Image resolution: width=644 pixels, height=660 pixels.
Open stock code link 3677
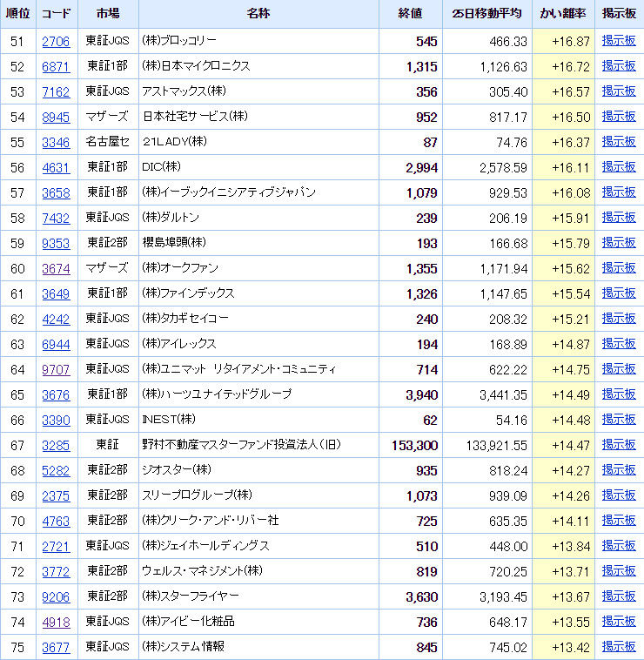click(x=56, y=647)
